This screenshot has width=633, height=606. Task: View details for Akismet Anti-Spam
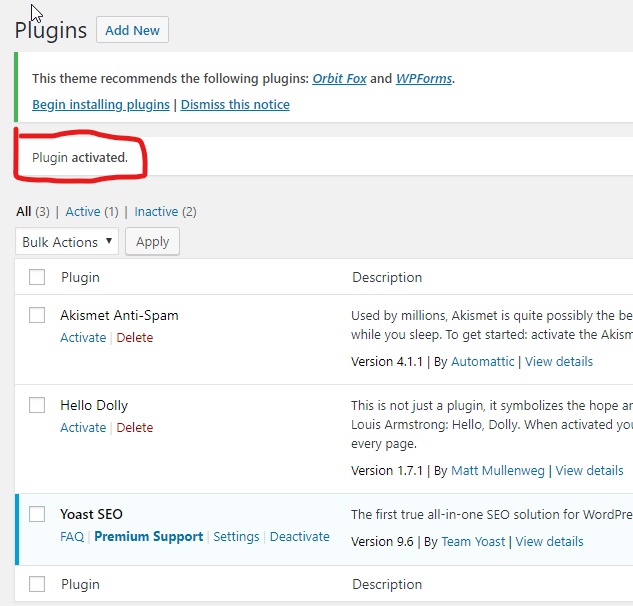click(559, 361)
